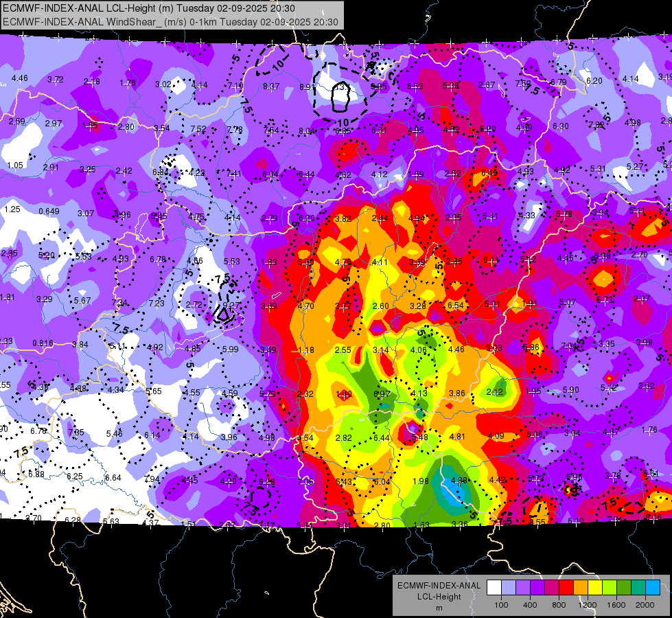Click the wind shear value 4.11
Screen dimensions: 672x618
point(380,262)
